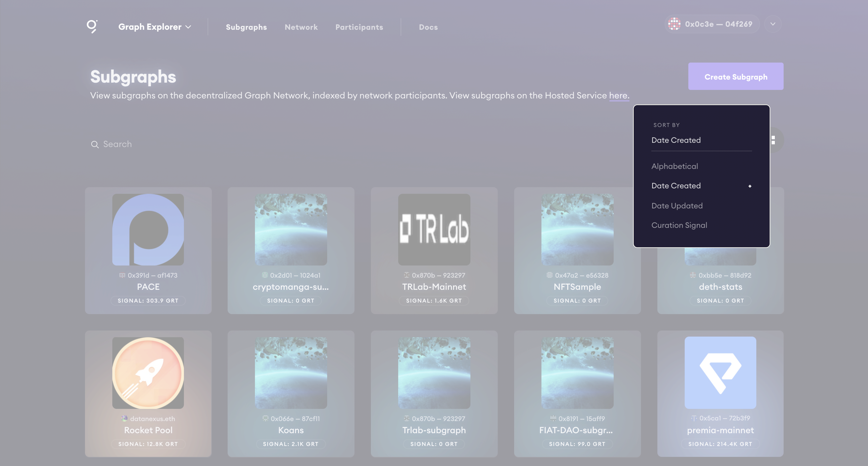Open account chevron menu beside wallet

coord(773,24)
